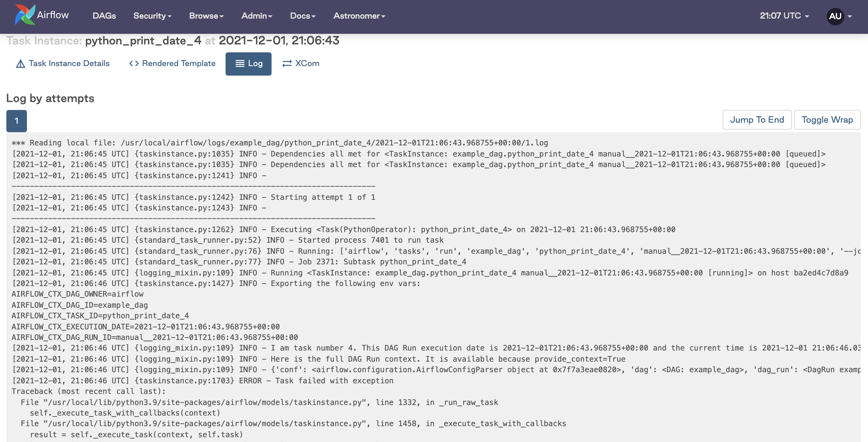Click the AU user avatar
Viewport: 868px width, 442px height.
pos(835,16)
